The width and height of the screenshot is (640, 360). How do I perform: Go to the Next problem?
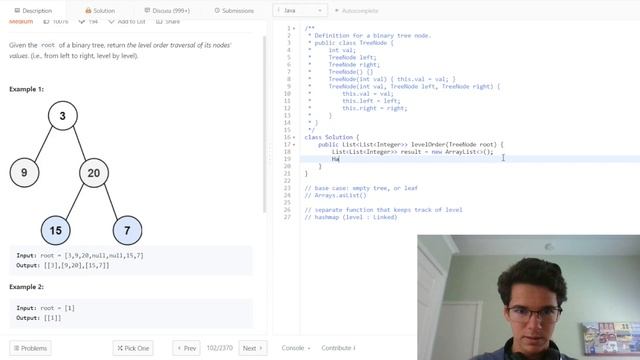click(x=253, y=348)
